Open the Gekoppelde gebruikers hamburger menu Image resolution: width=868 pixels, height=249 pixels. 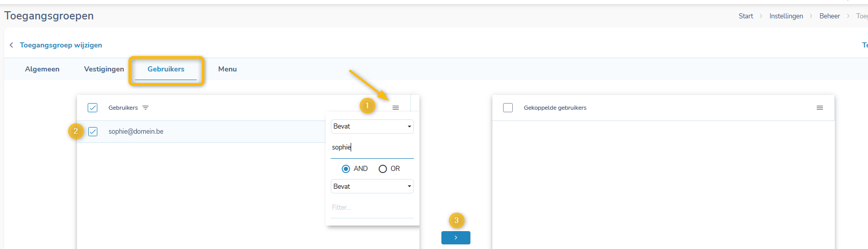820,108
